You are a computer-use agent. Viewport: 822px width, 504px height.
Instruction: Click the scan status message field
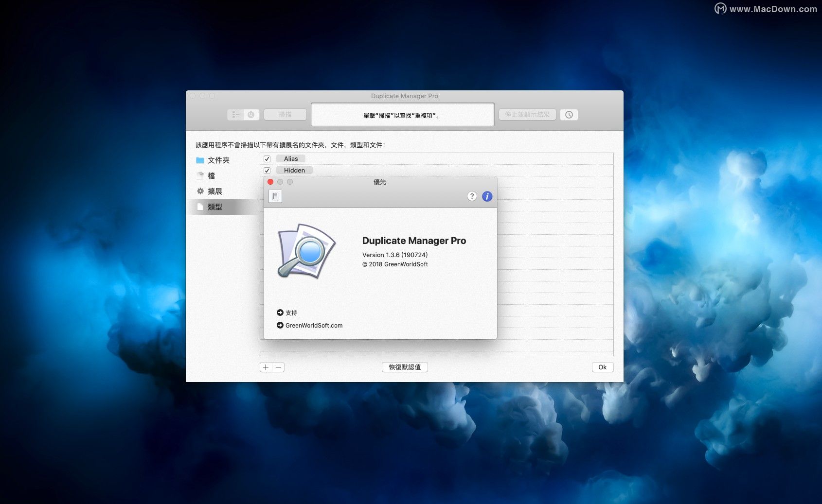pos(403,115)
